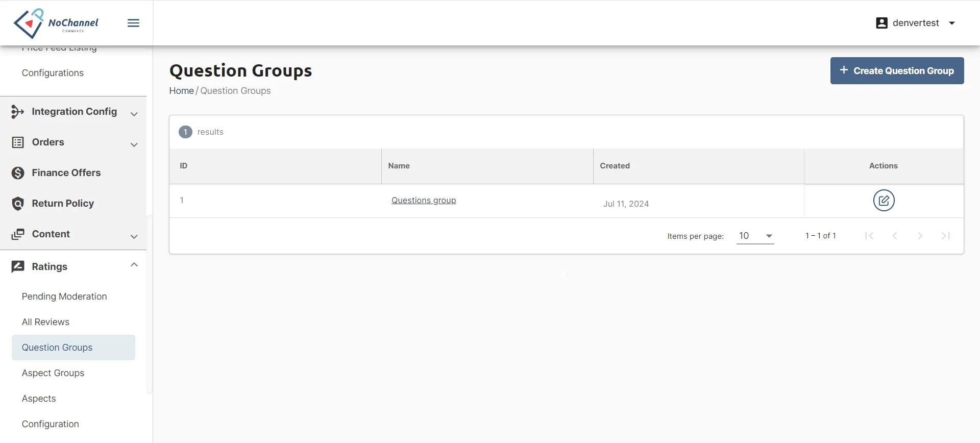Screen dimensions: 980x443
Task: Click the Orders list icon
Action: [x=18, y=142]
